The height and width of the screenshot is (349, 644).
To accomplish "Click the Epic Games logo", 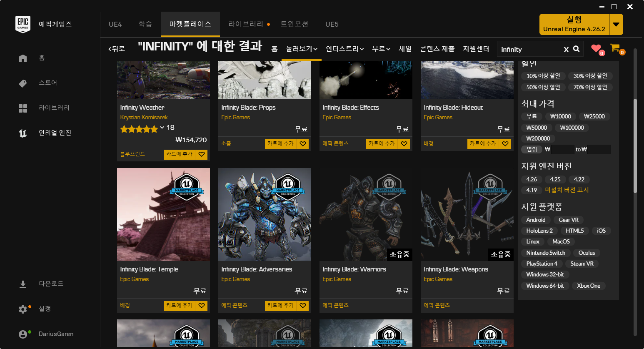I will 23,24.
